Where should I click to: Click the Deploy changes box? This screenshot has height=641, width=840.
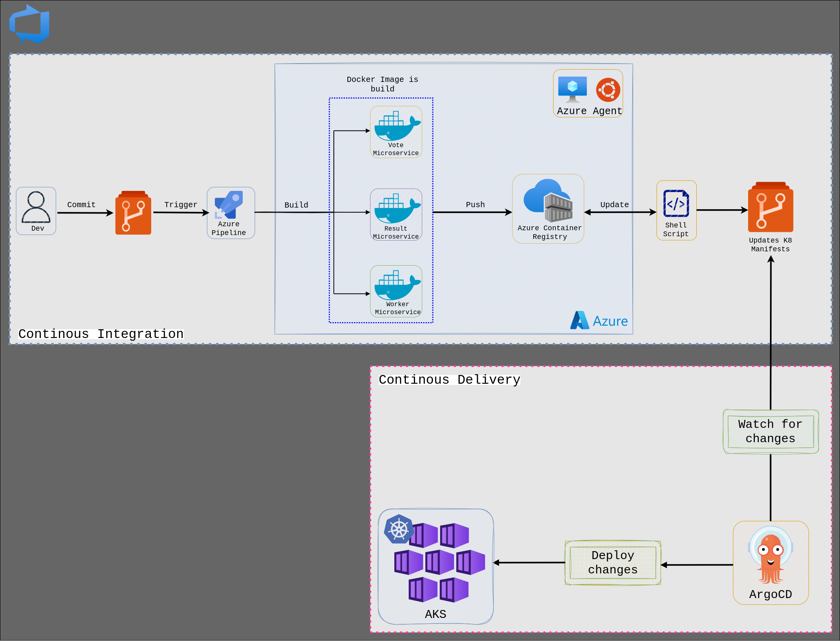[x=613, y=563]
